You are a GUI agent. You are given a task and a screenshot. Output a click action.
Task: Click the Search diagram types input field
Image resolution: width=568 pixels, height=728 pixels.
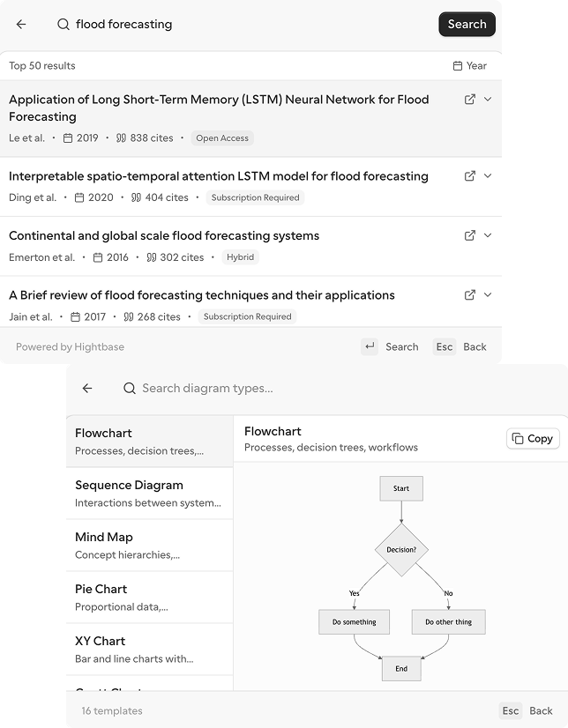coord(265,388)
